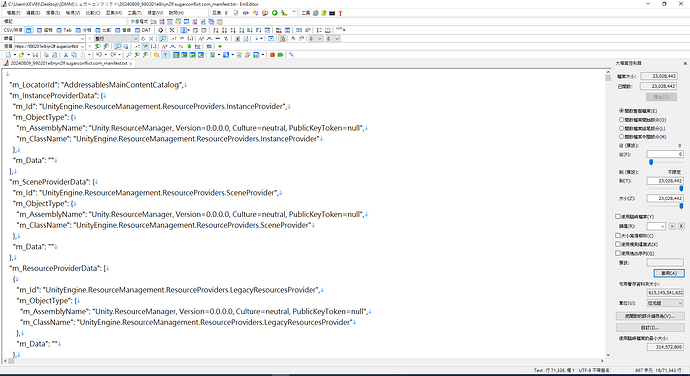Click the green play icon in the top toolbar

pos(275,13)
